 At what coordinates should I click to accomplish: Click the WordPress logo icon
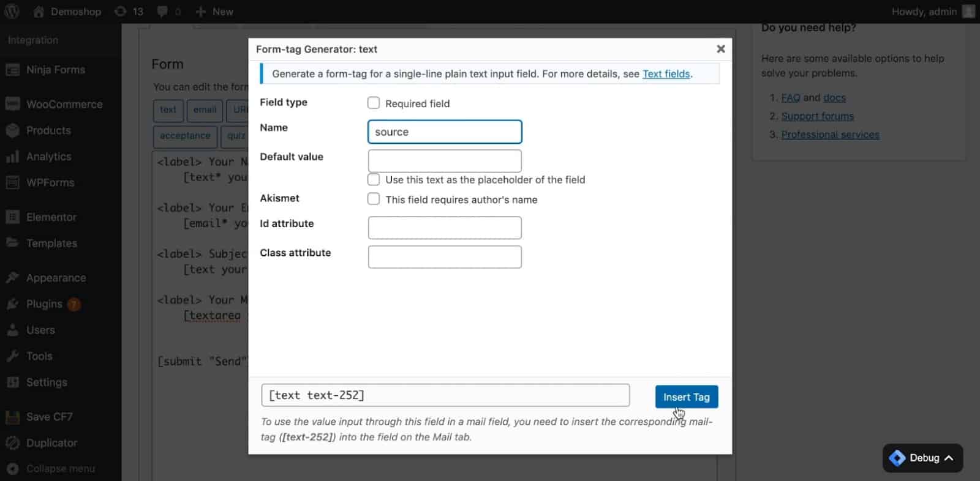point(12,12)
